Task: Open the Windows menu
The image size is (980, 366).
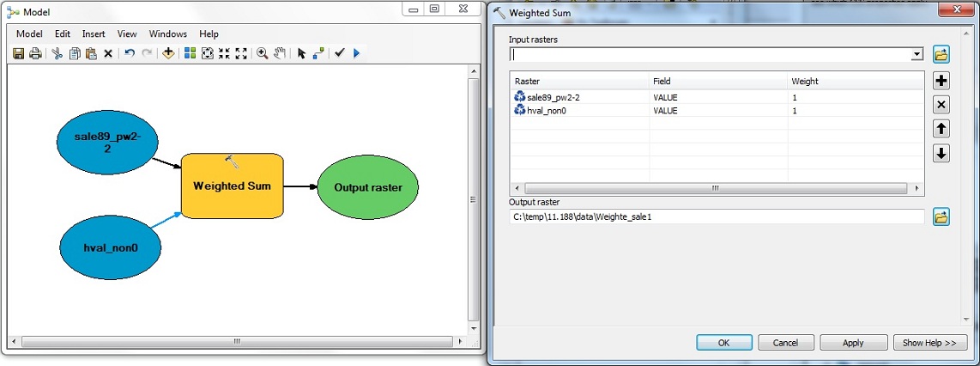Action: click(x=168, y=34)
